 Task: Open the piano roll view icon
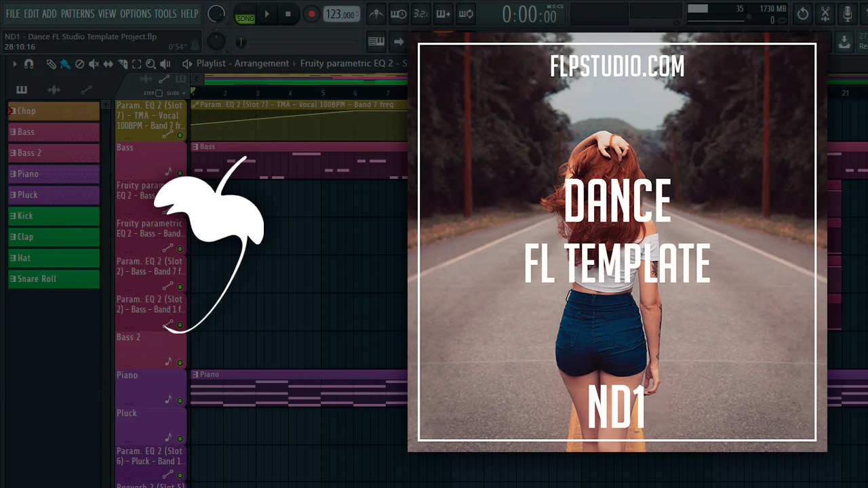(376, 41)
